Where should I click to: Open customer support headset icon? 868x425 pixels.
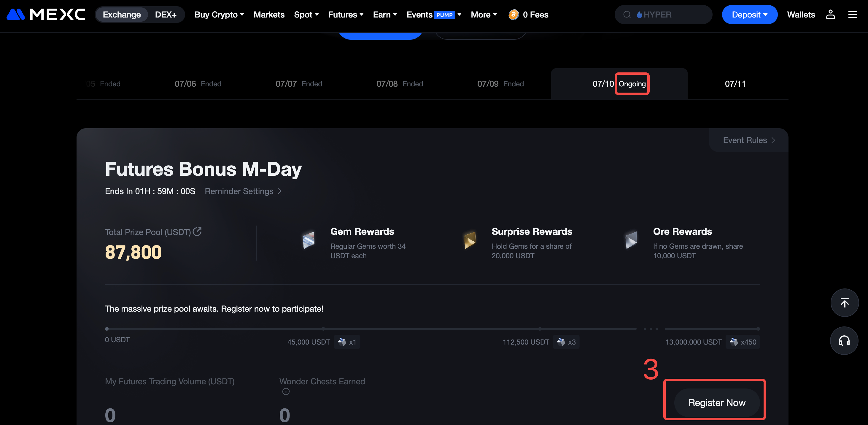(x=844, y=341)
